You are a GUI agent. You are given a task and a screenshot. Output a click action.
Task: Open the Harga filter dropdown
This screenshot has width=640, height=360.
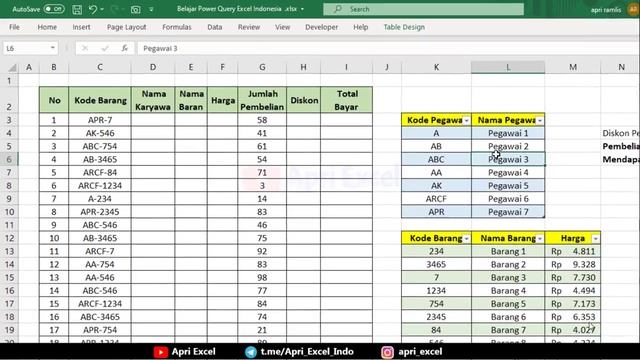(596, 238)
